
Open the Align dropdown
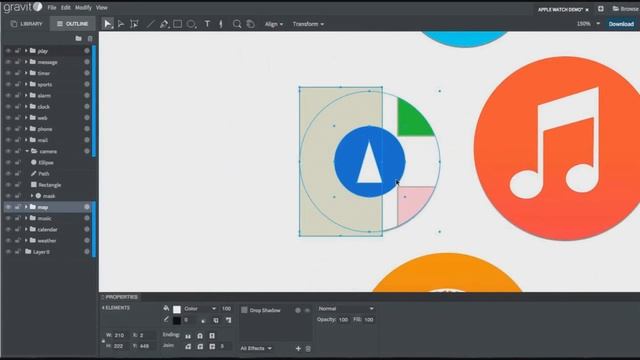click(x=273, y=24)
